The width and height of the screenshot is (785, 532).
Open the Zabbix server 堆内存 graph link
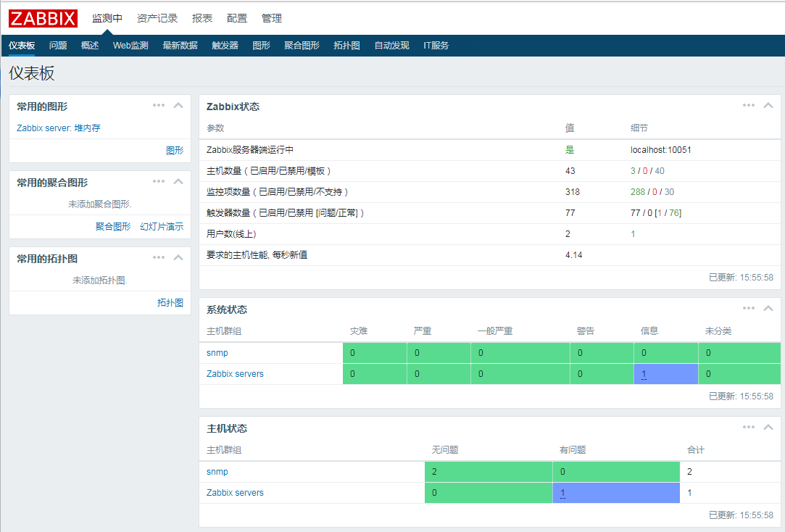(59, 127)
